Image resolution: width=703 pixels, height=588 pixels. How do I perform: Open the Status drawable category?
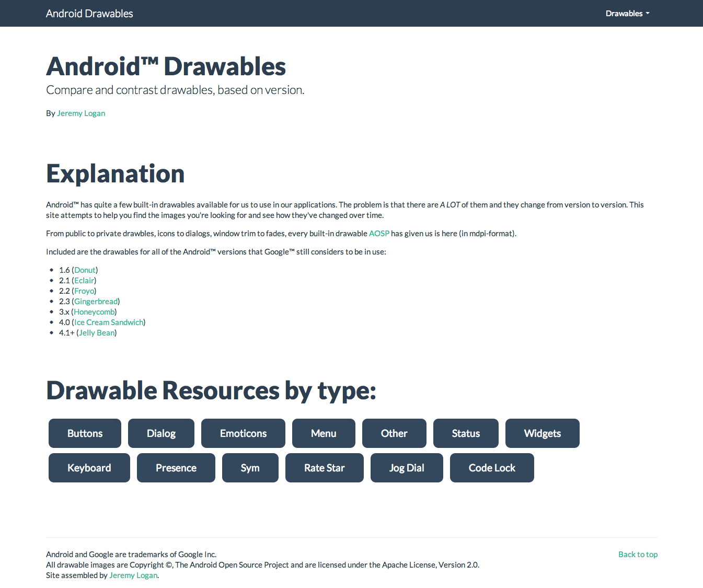(466, 433)
